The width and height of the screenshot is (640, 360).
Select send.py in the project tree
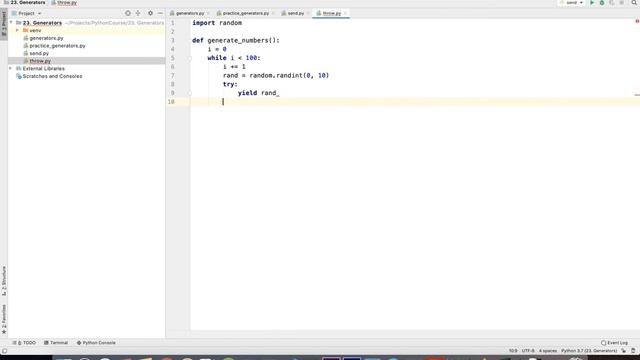(39, 53)
